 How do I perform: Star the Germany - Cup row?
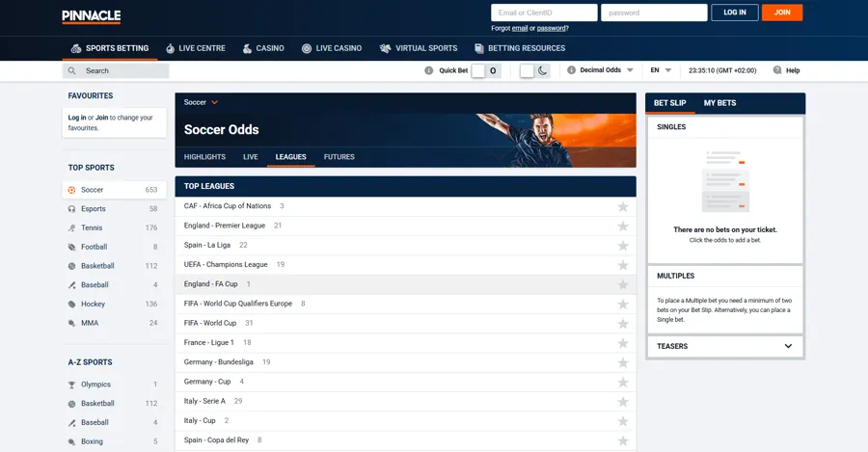[623, 383]
